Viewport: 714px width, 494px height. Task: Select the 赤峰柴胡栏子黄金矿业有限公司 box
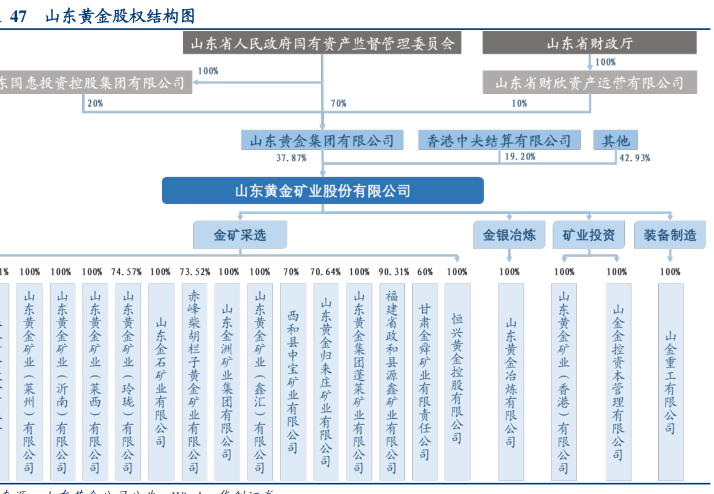pos(194,380)
